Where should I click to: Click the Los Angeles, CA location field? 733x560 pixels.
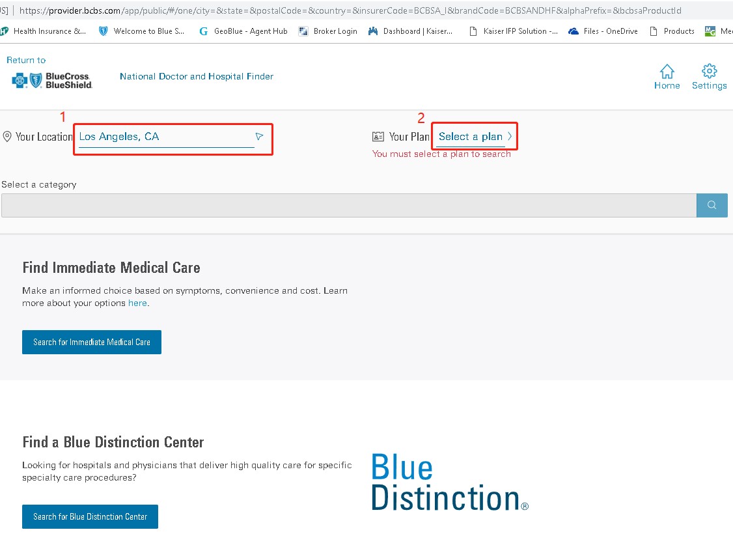166,137
